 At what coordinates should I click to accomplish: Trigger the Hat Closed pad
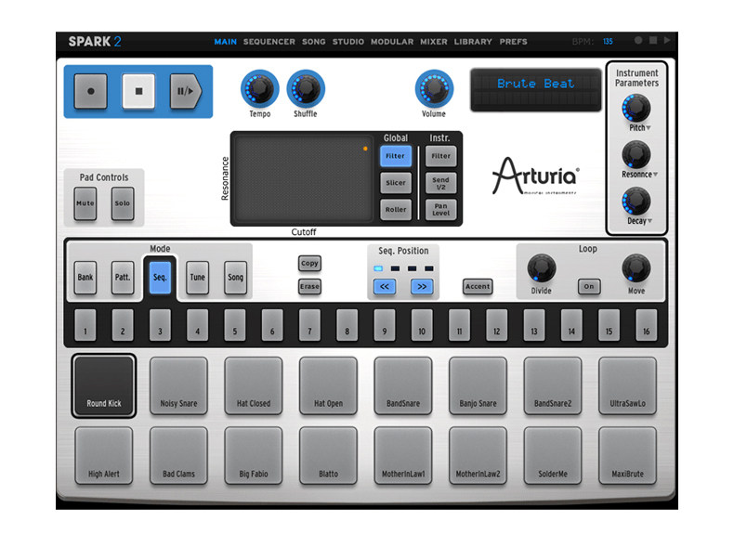(x=254, y=386)
